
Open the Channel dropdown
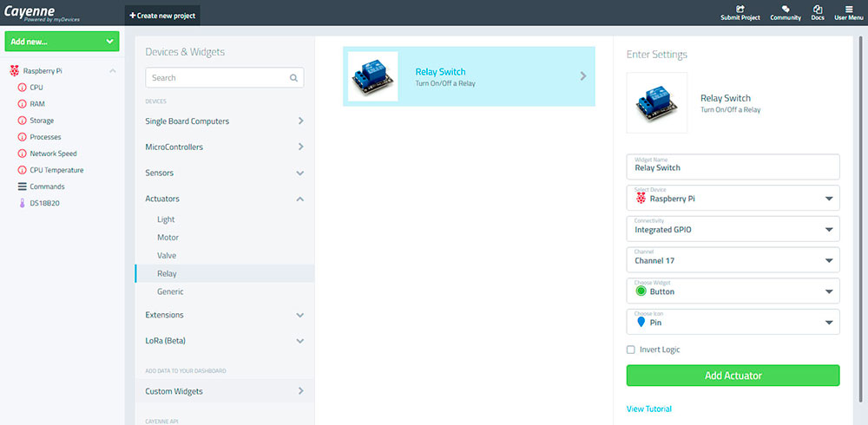pos(733,260)
